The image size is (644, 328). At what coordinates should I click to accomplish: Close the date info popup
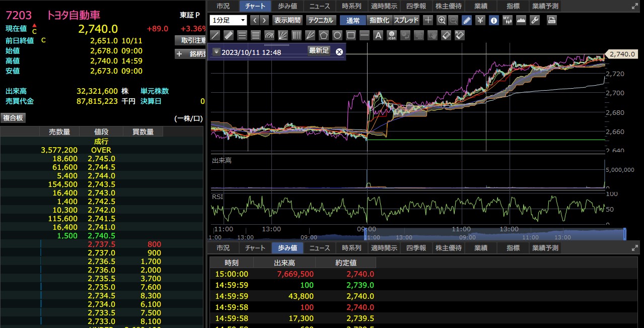click(339, 51)
